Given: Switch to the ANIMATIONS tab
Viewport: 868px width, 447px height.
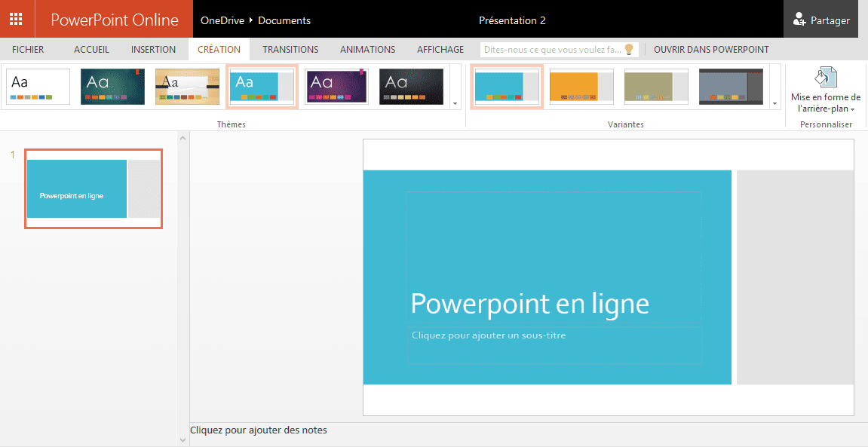Looking at the screenshot, I should pos(367,49).
